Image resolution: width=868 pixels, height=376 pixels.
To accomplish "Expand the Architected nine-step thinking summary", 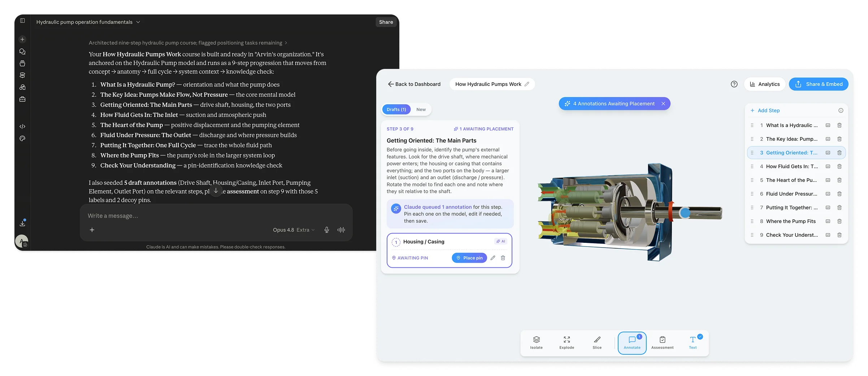I will [188, 43].
